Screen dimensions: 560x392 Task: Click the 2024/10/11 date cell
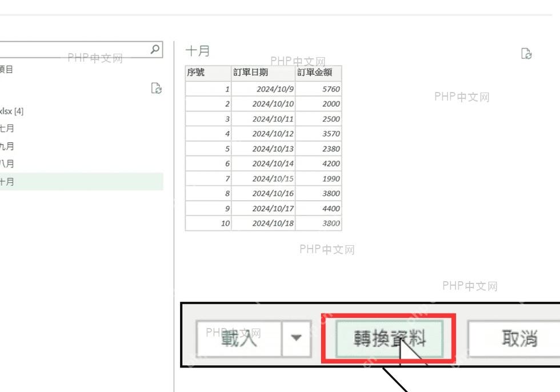[263, 119]
